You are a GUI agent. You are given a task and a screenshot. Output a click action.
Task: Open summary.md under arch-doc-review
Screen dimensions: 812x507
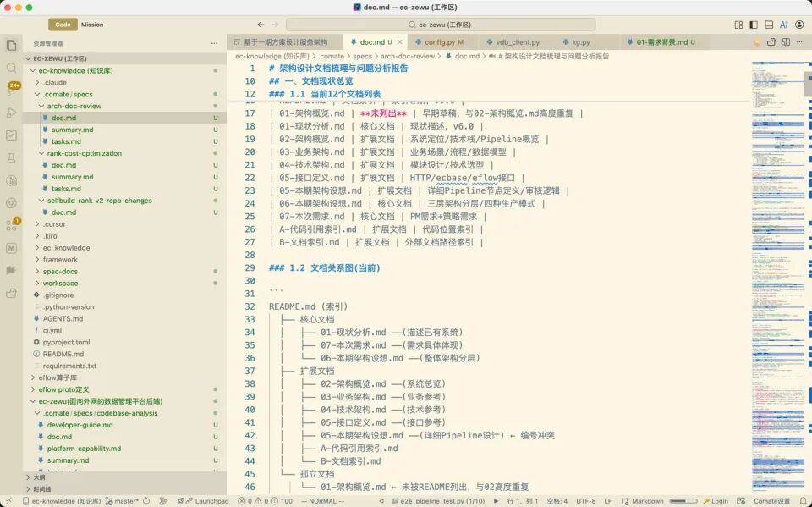click(x=73, y=130)
